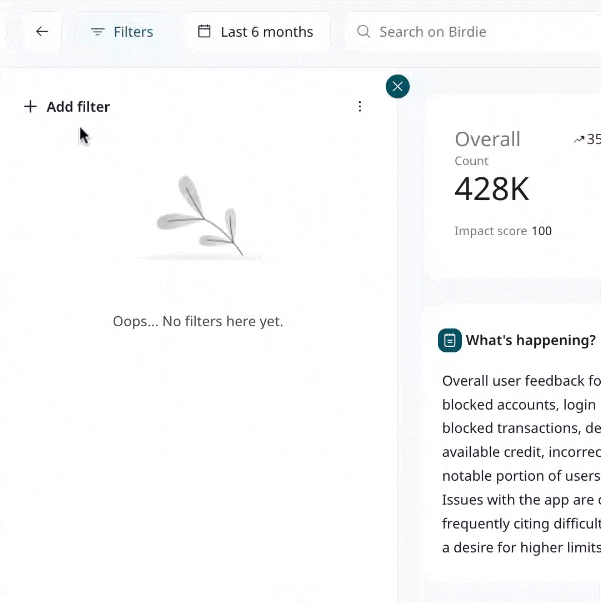The image size is (601, 603).
Task: Click the Impact score 100 label
Action: (x=502, y=231)
